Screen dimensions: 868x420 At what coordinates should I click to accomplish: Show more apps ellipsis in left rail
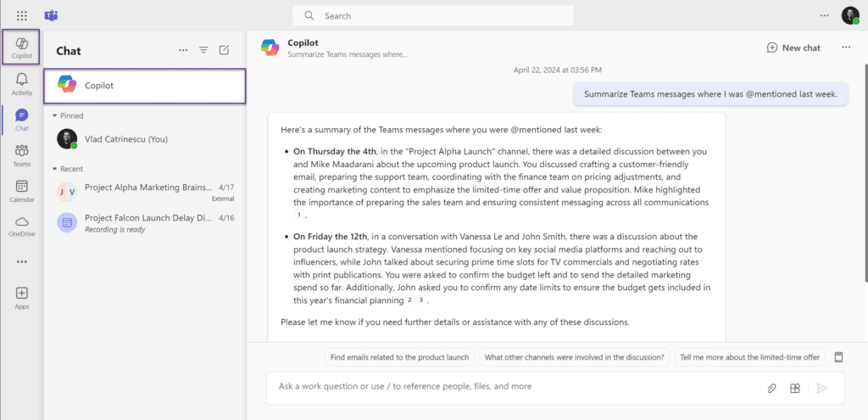tap(21, 261)
